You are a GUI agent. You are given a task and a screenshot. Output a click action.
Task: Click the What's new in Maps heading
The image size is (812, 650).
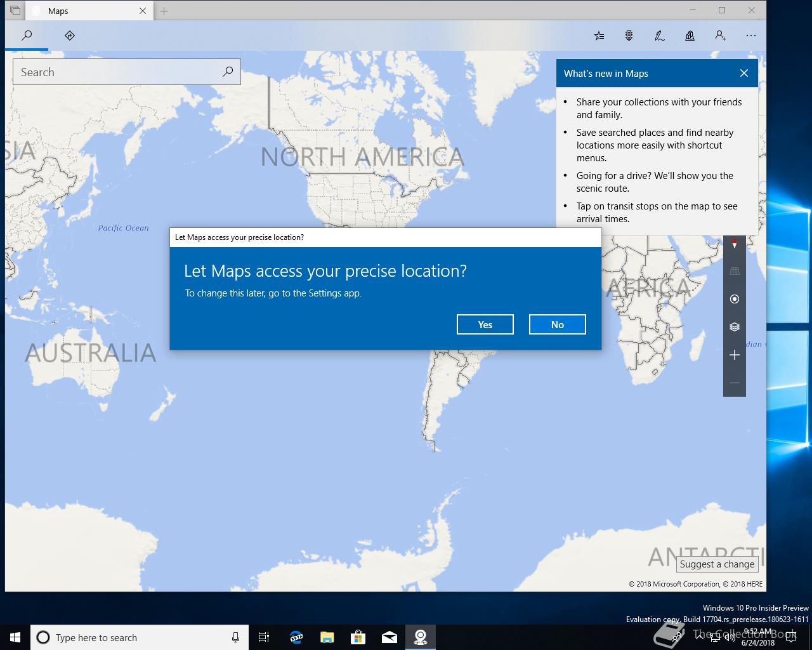(x=606, y=74)
